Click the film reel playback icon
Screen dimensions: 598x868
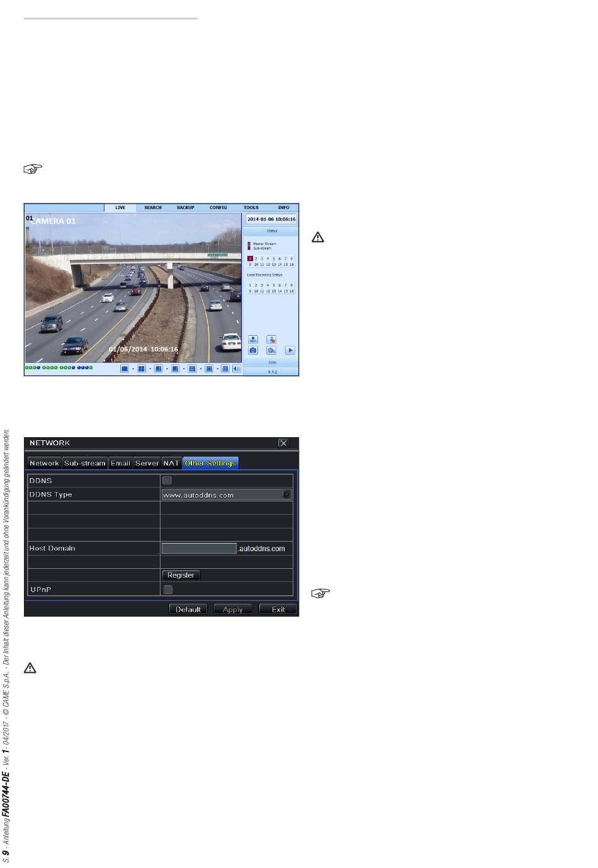(271, 350)
